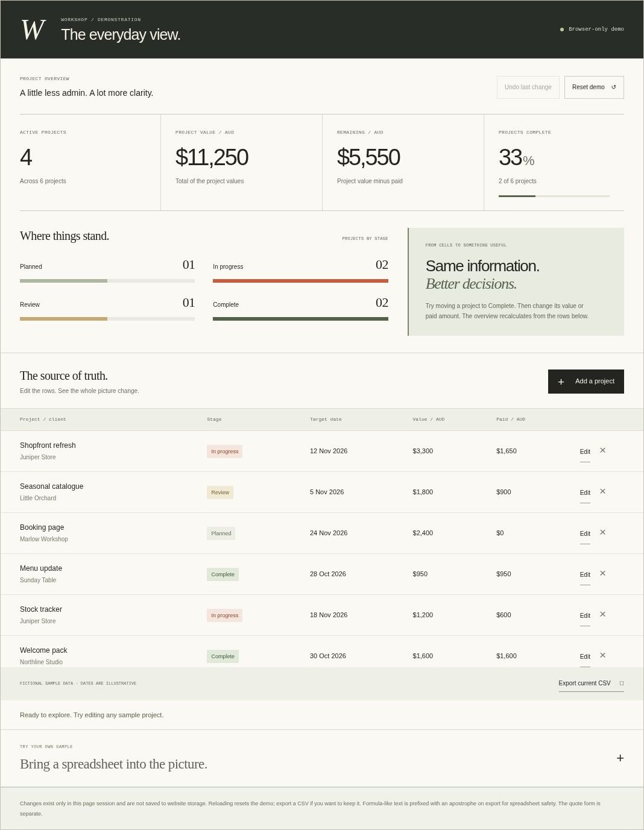Delete the Seasonal catalogue row

point(602,491)
